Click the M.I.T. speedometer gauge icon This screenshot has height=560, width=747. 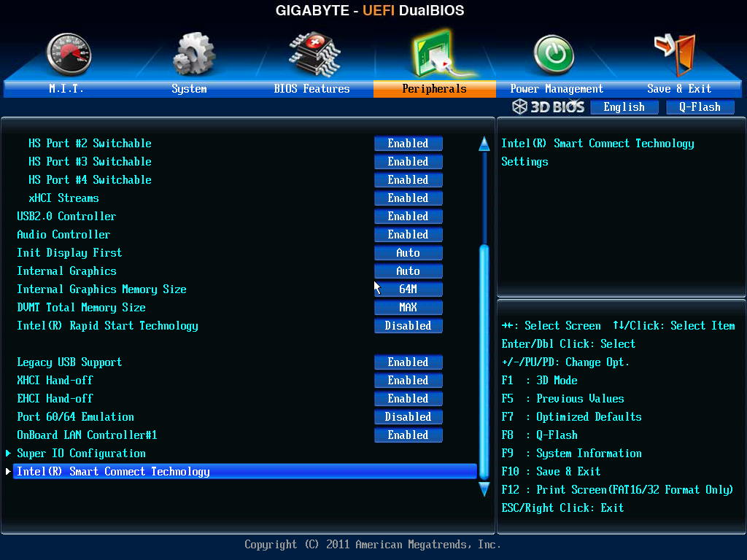(69, 54)
